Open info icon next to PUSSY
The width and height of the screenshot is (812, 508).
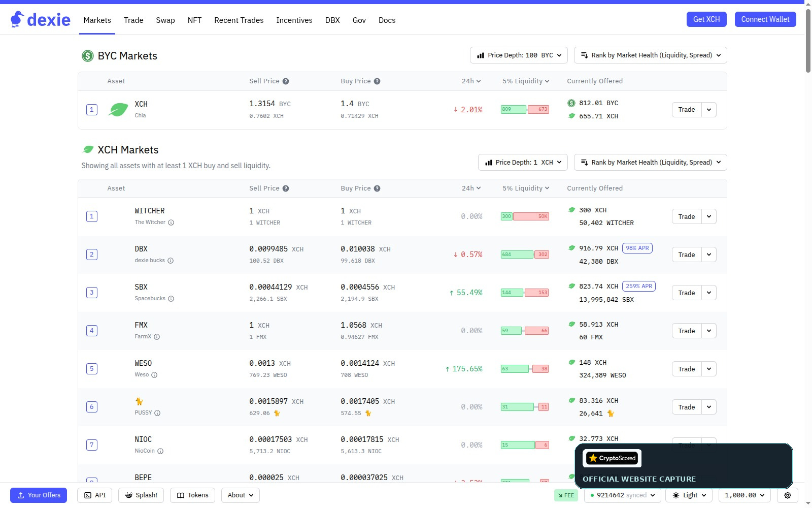click(x=157, y=413)
